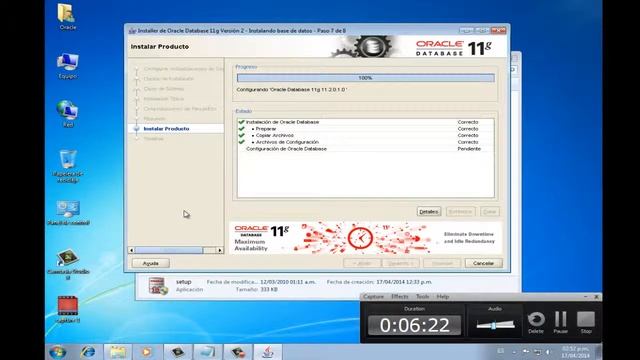Click the 100% installation progress bar
This screenshot has height=360, width=640.
pos(366,78)
